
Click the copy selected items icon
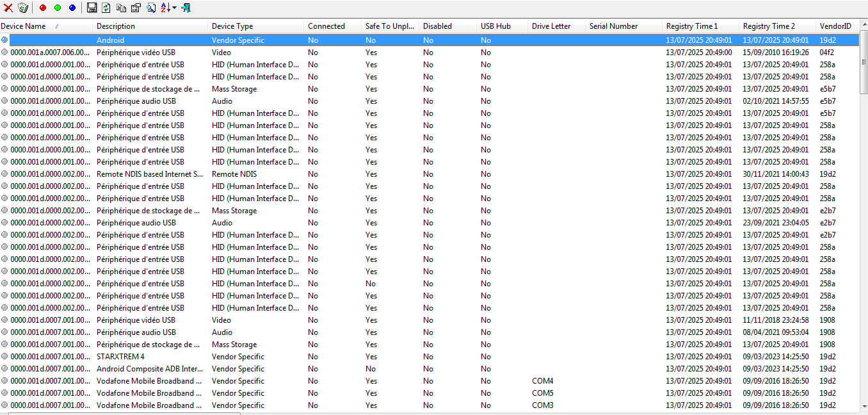121,8
